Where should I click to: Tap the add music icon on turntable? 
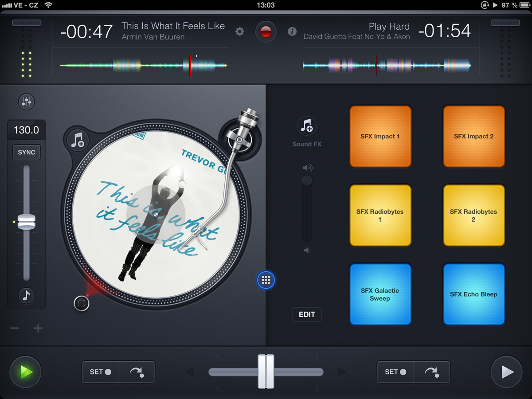pyautogui.click(x=78, y=140)
